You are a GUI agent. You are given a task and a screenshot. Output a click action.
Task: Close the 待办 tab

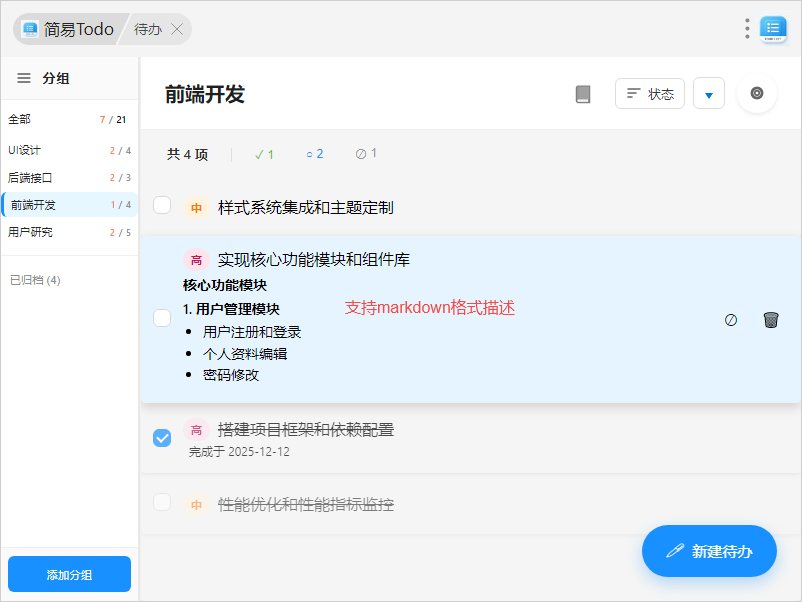[x=177, y=29]
